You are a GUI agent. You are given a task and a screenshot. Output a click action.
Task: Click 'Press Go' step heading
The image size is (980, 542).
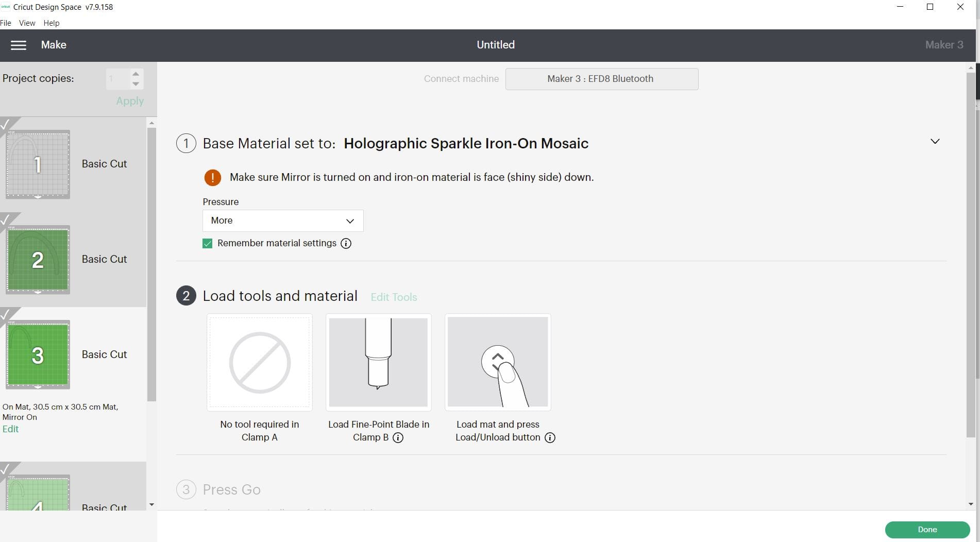coord(231,489)
